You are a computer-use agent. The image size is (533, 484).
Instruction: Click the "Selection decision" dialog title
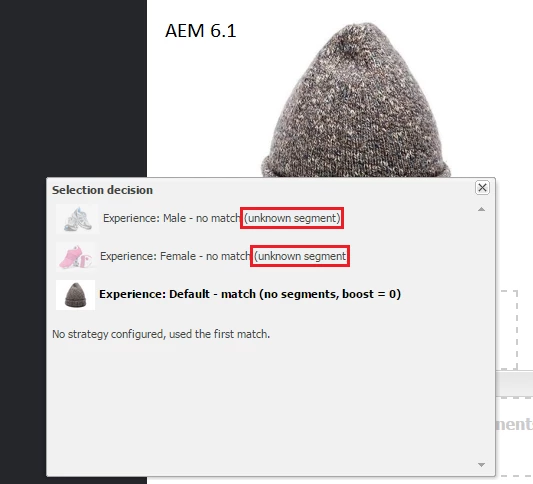[102, 190]
